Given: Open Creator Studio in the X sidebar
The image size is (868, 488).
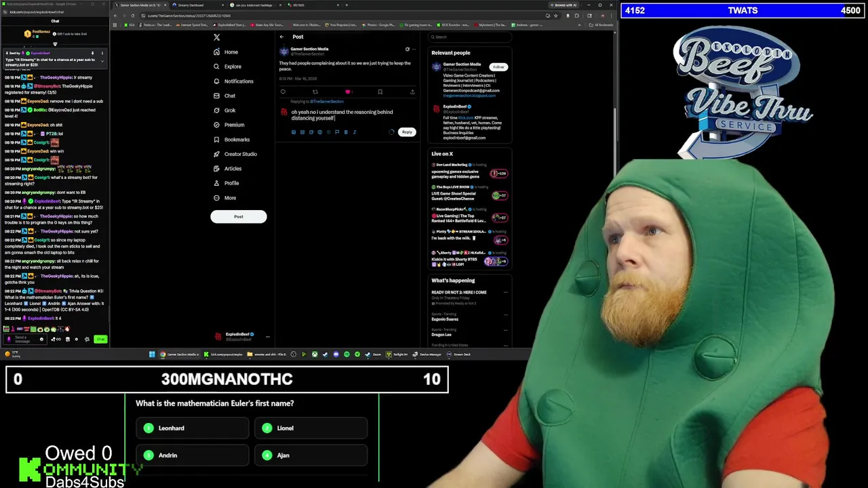Looking at the screenshot, I should 235,154.
